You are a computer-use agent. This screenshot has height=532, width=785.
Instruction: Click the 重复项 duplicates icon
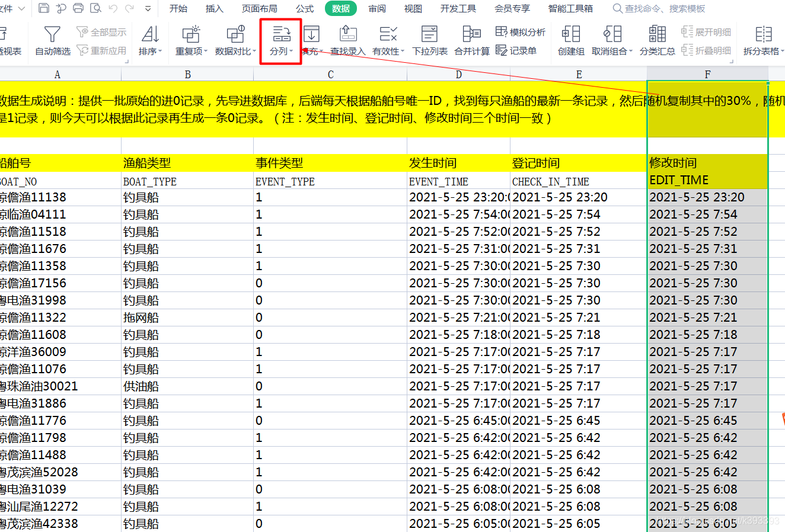[191, 34]
